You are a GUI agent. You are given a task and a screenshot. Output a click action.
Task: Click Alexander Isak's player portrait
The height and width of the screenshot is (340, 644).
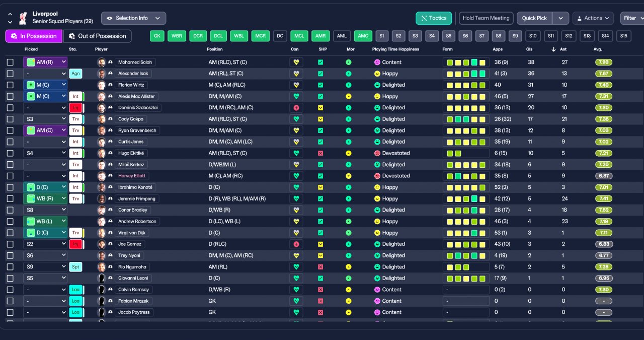click(101, 74)
